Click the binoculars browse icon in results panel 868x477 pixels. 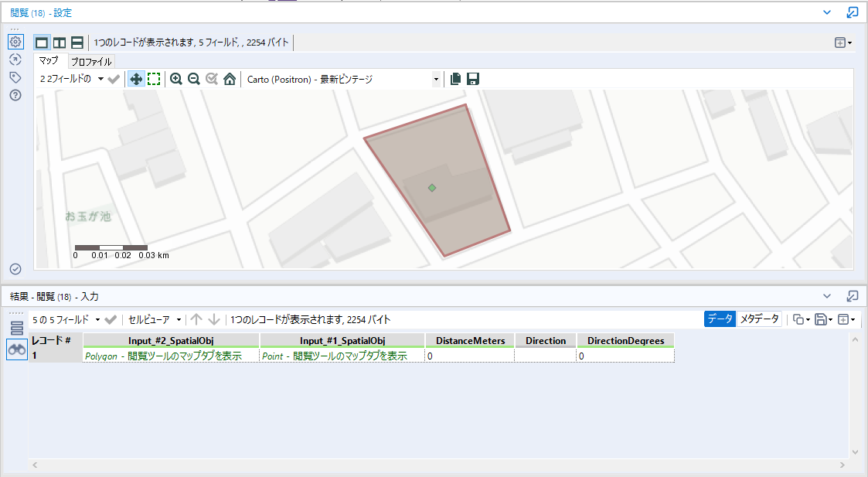click(15, 349)
